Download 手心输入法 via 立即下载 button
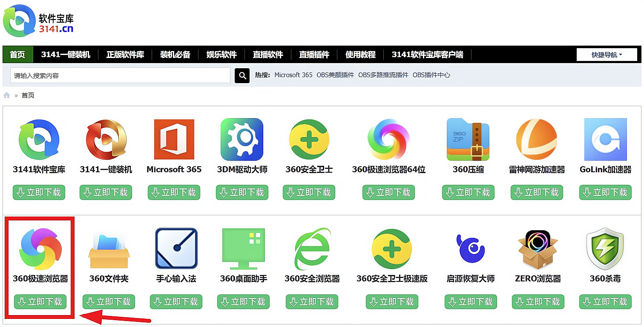The image size is (644, 327). click(176, 302)
